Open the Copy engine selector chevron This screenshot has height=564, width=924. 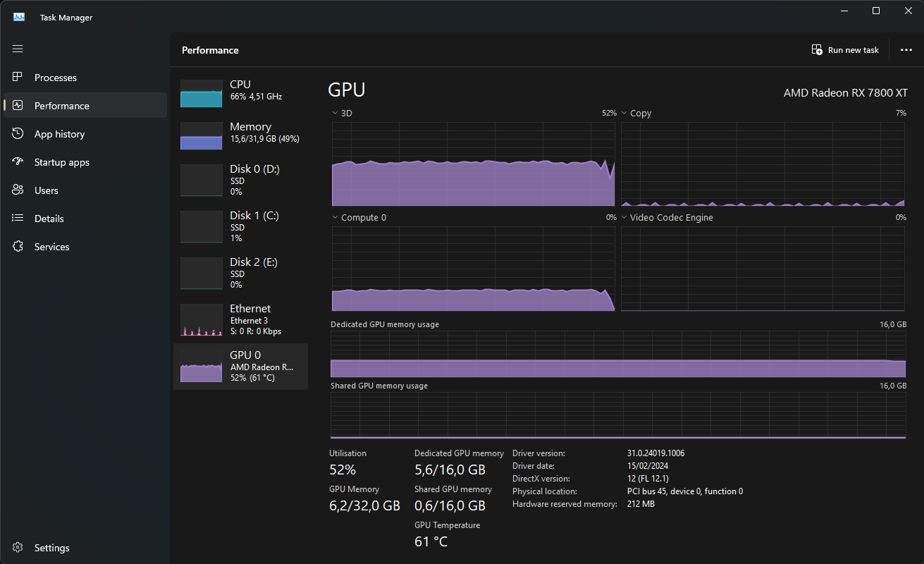tap(624, 113)
